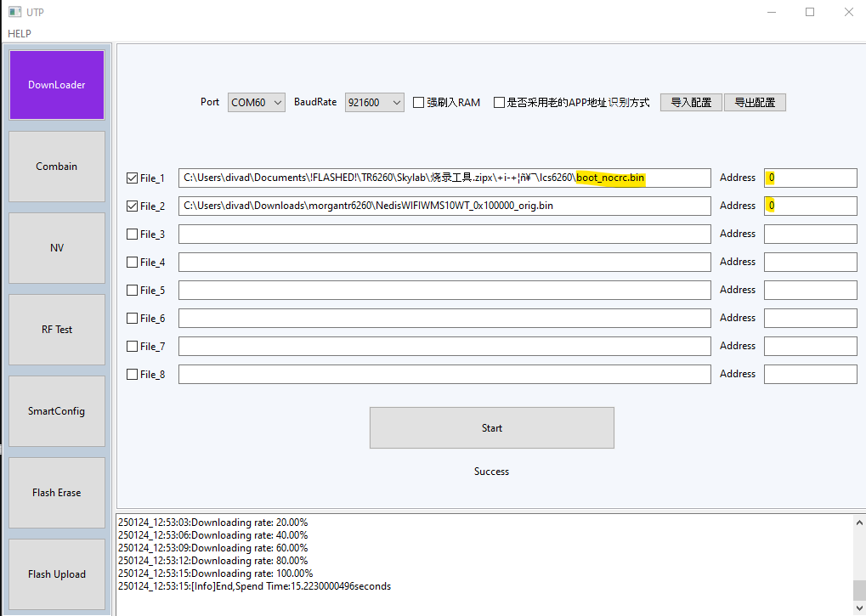Viewport: 866px width, 616px height.
Task: Click the Success status text
Action: [x=491, y=472]
